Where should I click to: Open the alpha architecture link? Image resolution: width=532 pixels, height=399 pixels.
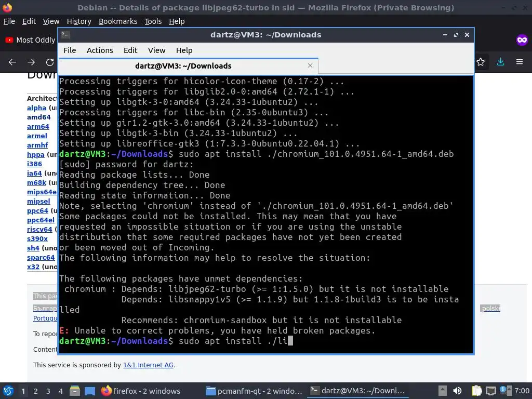click(x=36, y=108)
